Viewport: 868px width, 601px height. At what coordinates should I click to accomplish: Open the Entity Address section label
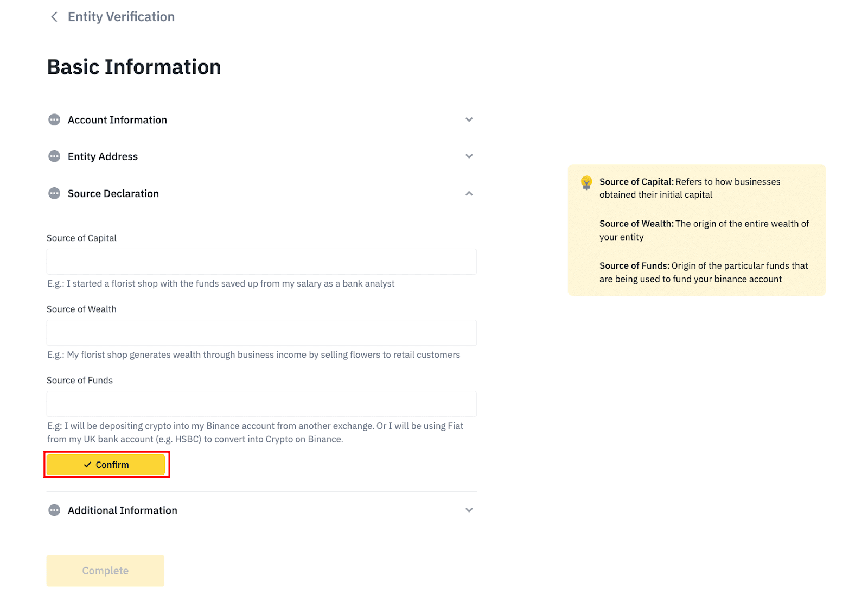(x=103, y=157)
